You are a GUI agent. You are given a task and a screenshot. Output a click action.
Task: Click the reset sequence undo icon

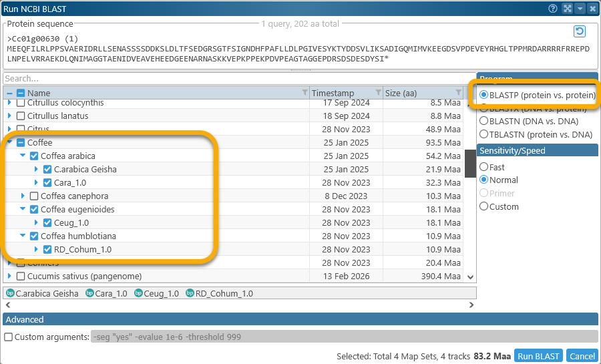[580, 31]
